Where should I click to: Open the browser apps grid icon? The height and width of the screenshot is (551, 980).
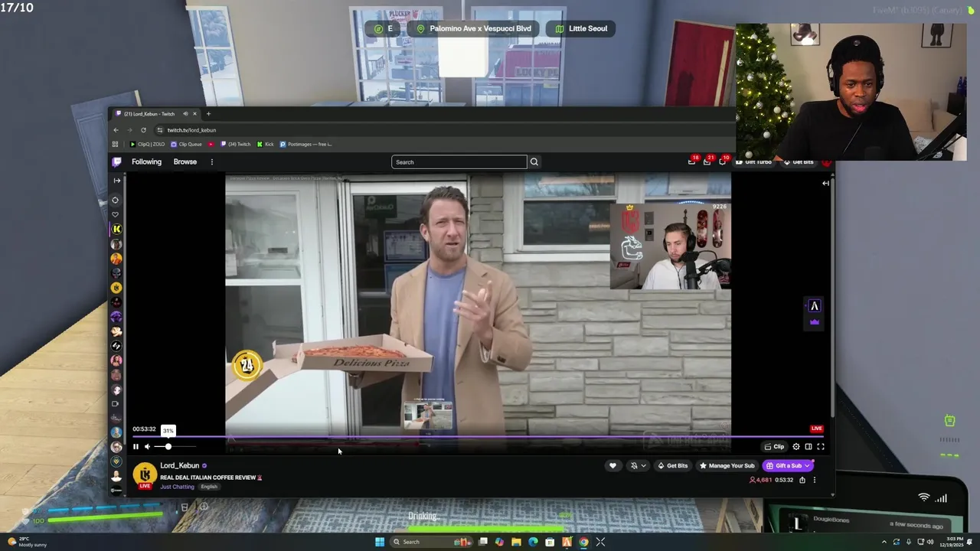coord(116,144)
